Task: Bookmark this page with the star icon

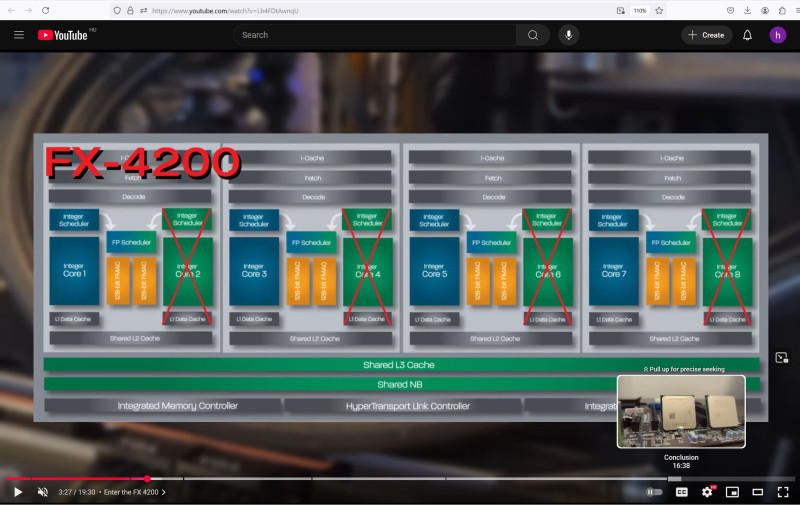Action: [659, 10]
